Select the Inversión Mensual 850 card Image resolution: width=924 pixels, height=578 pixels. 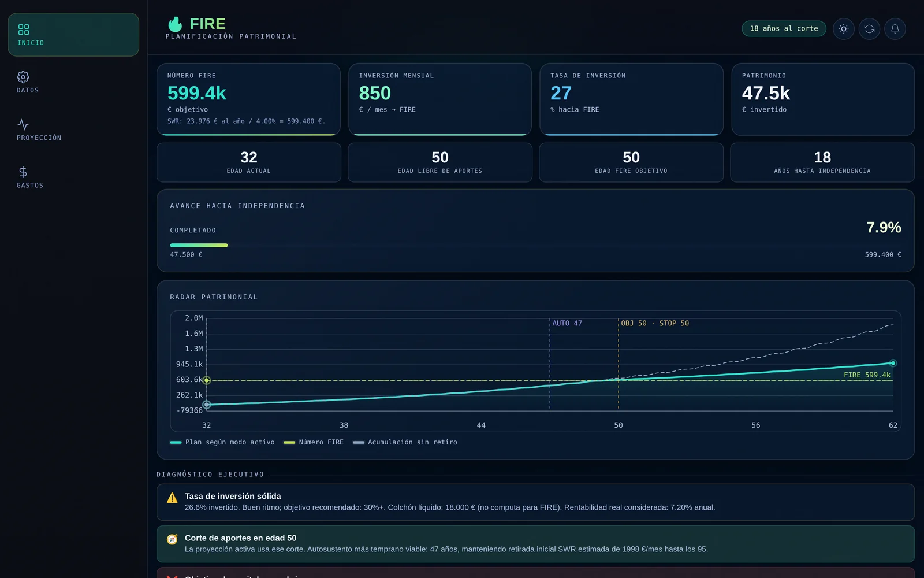440,99
